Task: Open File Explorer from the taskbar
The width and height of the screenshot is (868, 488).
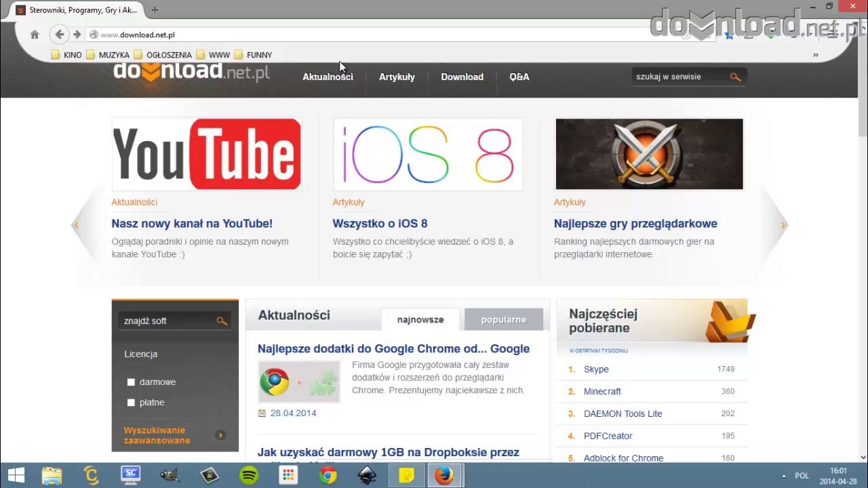Action: pos(52,475)
